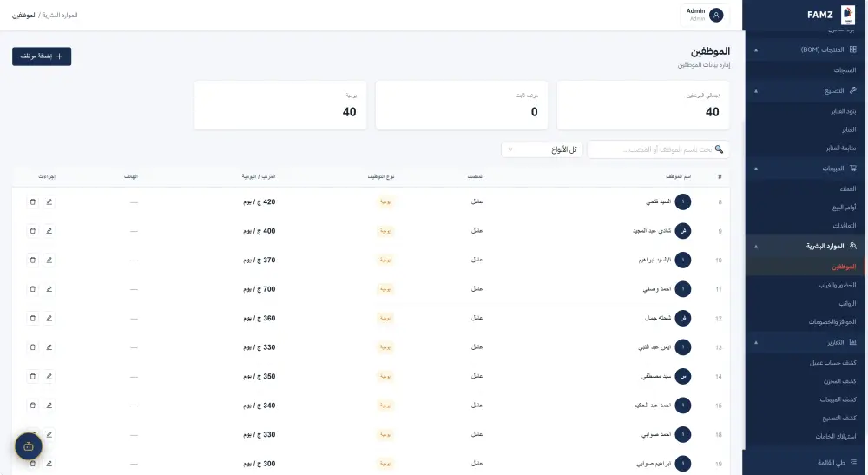Click trash icon for row 10
Screen dimensions: 868x475
point(33,261)
